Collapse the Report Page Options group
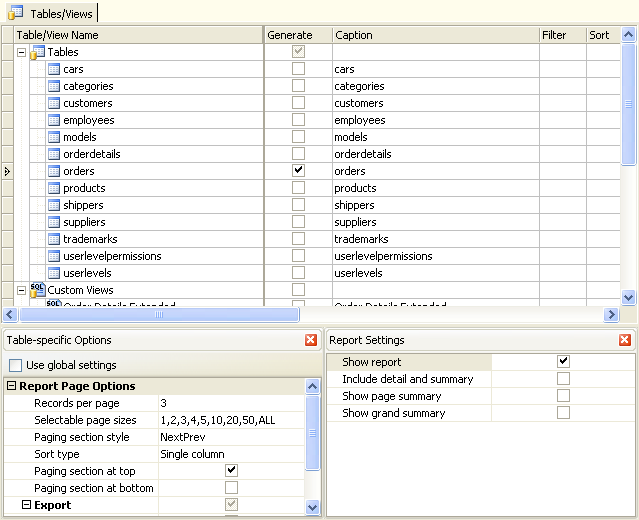 pyautogui.click(x=12, y=386)
